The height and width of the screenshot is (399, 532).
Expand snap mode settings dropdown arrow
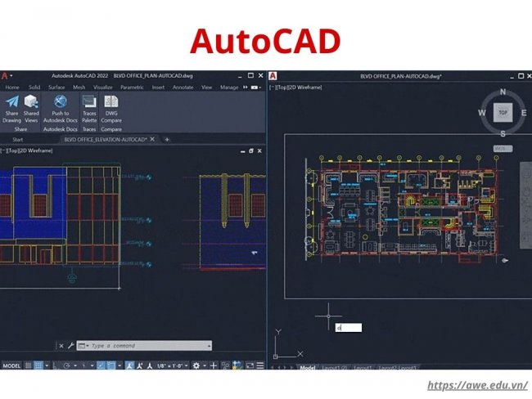(x=47, y=365)
